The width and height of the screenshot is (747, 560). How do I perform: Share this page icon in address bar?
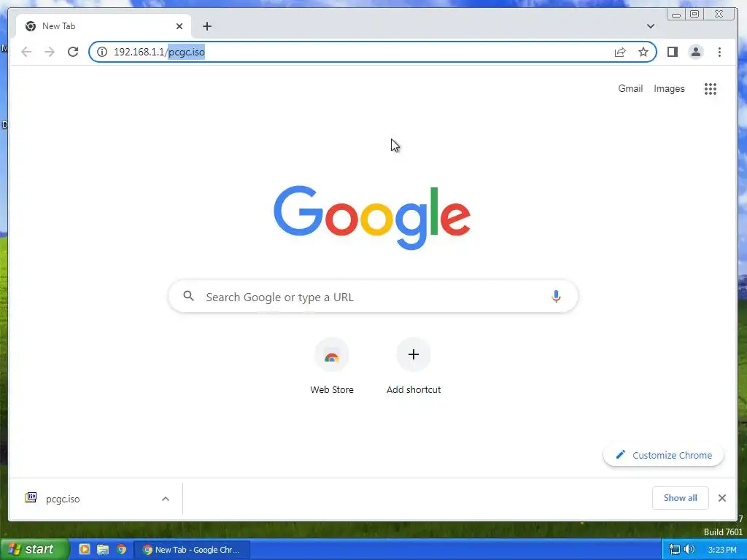[x=620, y=52]
